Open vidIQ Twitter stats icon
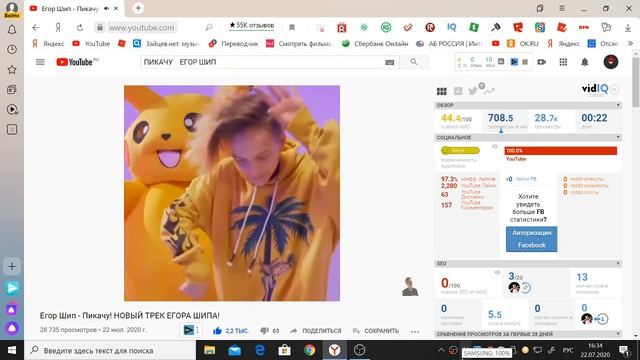Image resolution: width=640 pixels, height=360 pixels. [x=473, y=91]
